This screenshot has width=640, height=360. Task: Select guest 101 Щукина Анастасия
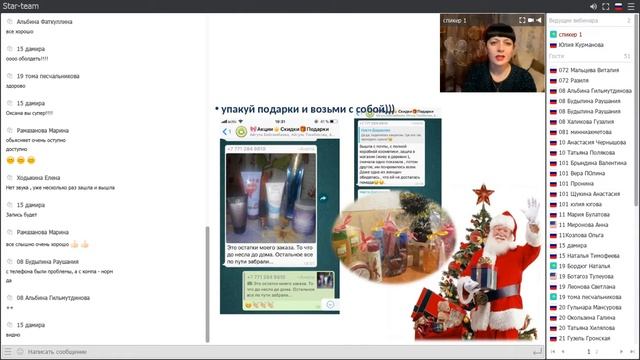589,194
